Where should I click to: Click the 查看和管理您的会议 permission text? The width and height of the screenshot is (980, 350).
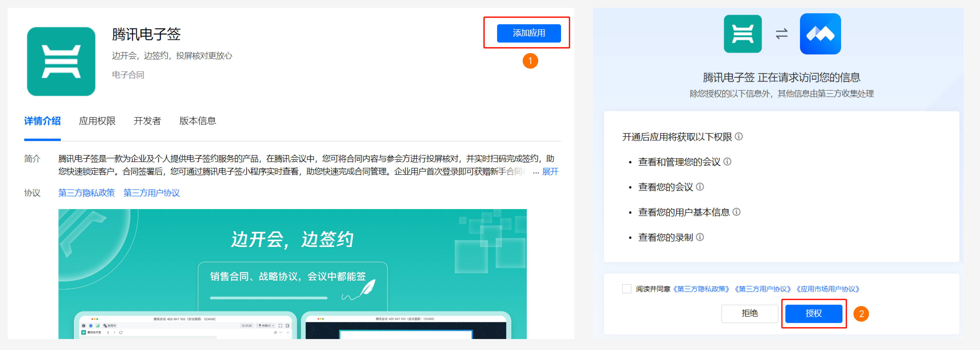pyautogui.click(x=679, y=162)
